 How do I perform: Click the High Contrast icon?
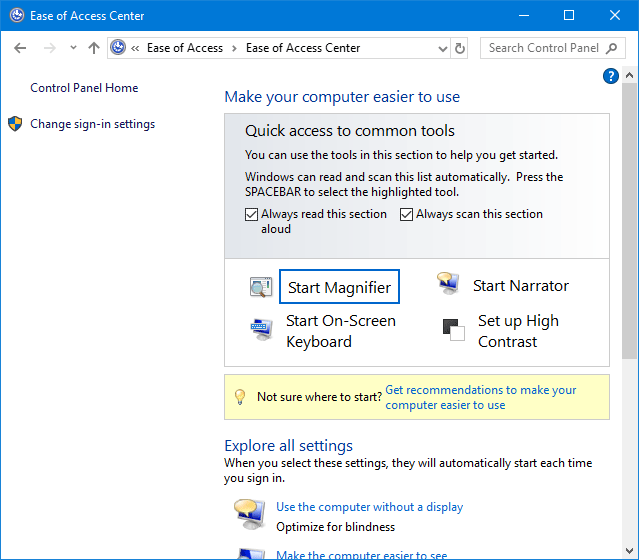(x=454, y=330)
